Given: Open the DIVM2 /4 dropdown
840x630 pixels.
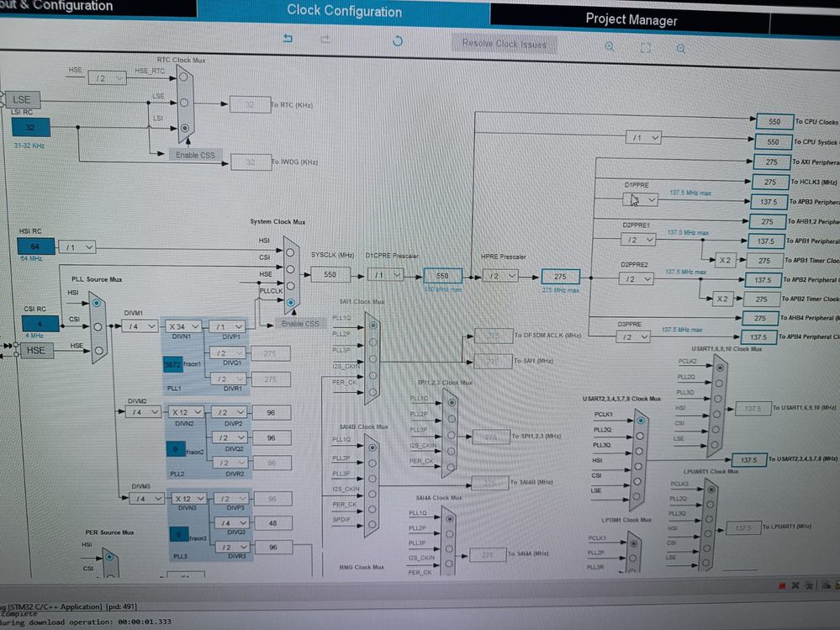Looking at the screenshot, I should pyautogui.click(x=142, y=412).
